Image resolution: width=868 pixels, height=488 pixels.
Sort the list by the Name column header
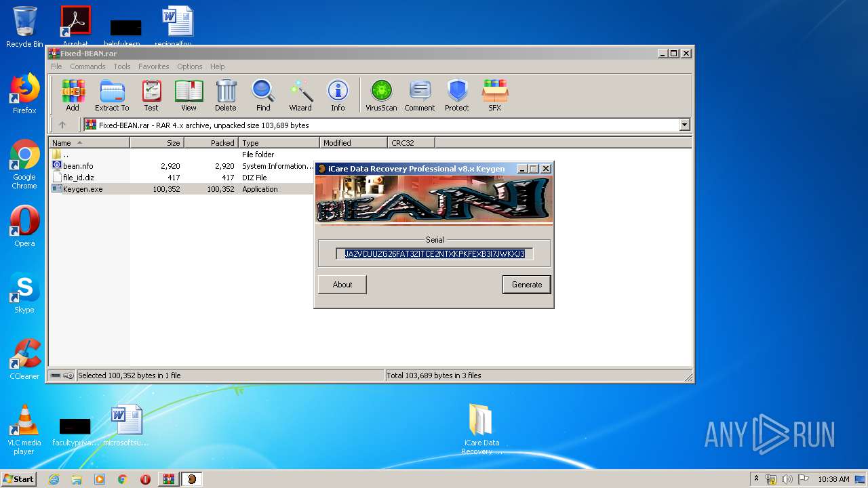pos(89,143)
